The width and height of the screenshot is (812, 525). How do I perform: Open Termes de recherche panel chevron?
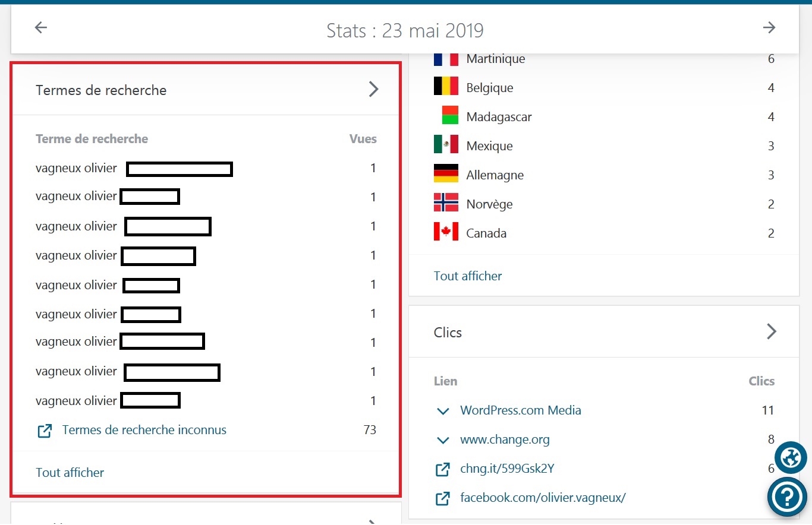[x=373, y=90]
